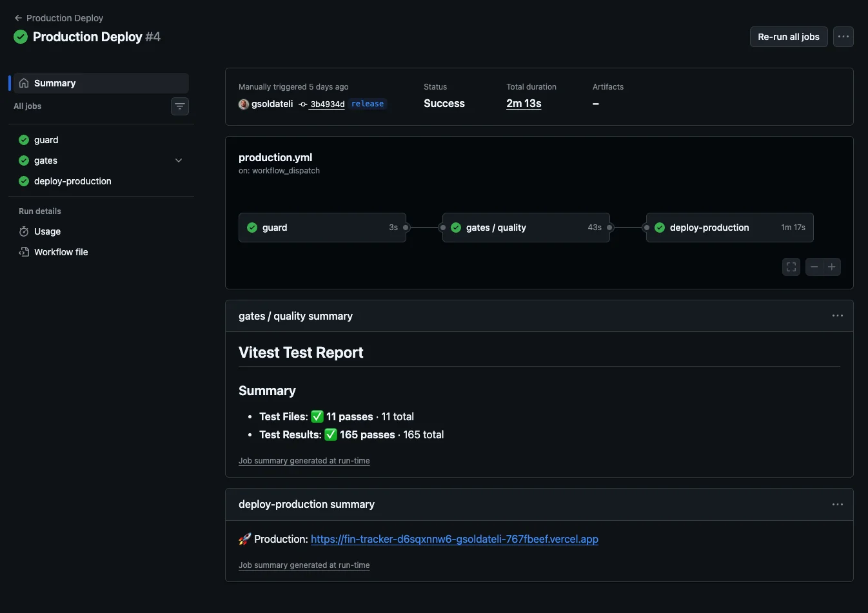Click job summary link under Production URL
Screen dimensions: 868x613
point(304,565)
